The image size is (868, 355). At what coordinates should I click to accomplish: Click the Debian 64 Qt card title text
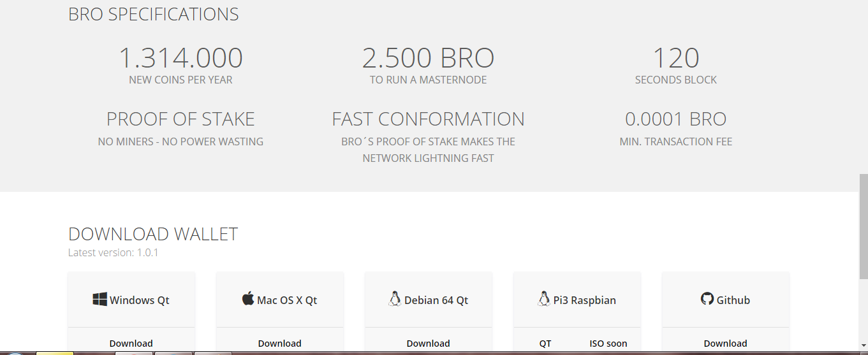coord(436,300)
